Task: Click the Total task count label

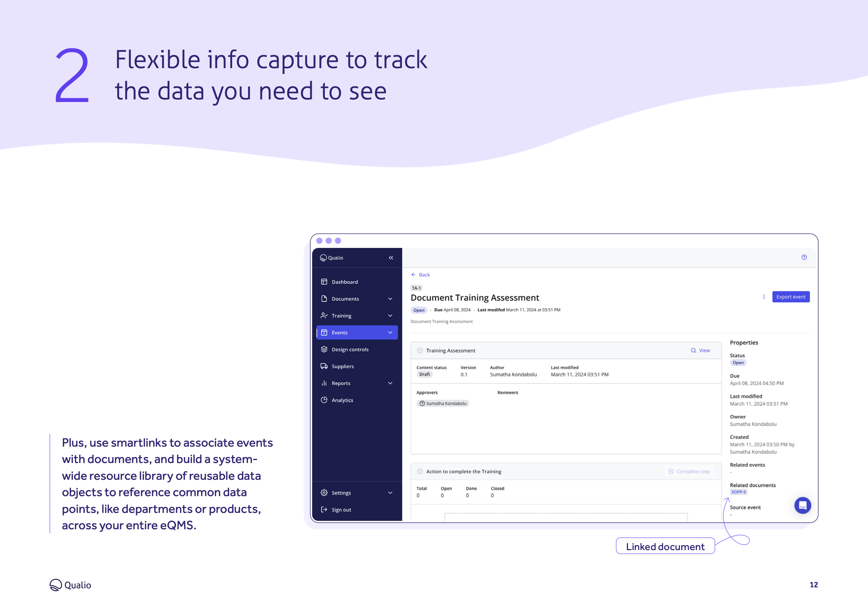Action: point(422,489)
